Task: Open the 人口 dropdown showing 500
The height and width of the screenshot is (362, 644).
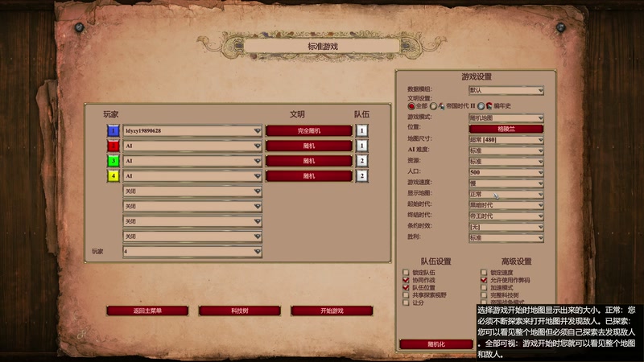Action: click(506, 172)
